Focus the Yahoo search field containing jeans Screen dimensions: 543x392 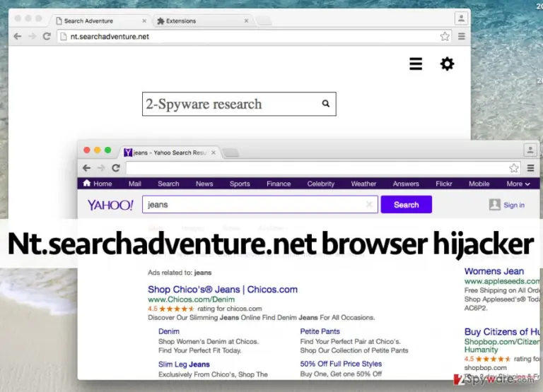(x=255, y=205)
